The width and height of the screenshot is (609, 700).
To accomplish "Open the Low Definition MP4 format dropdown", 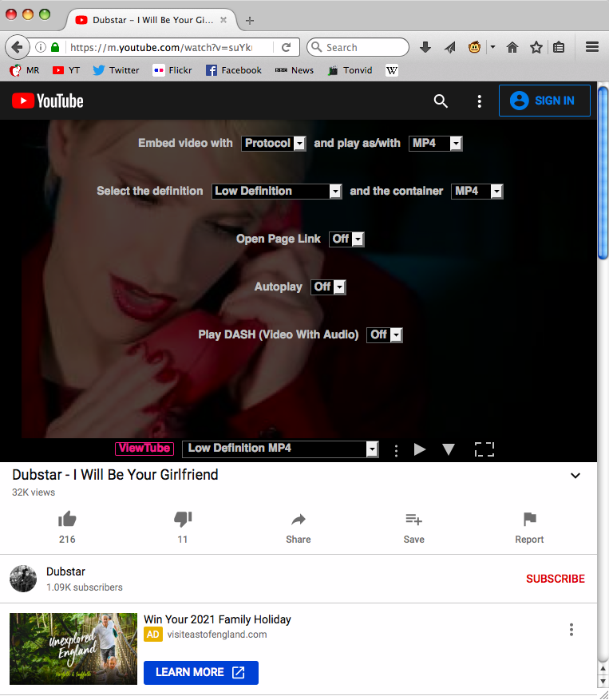I will (280, 449).
